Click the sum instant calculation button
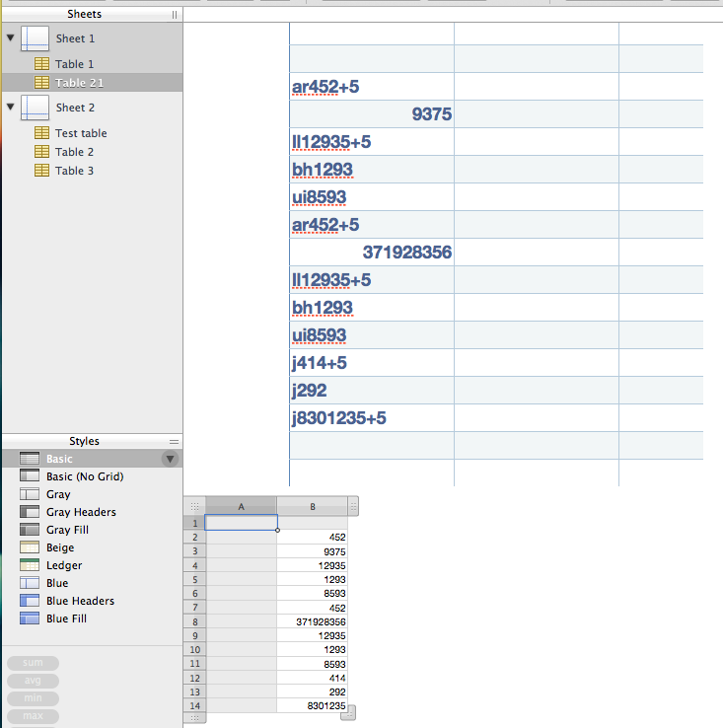723x728 pixels. (x=33, y=663)
